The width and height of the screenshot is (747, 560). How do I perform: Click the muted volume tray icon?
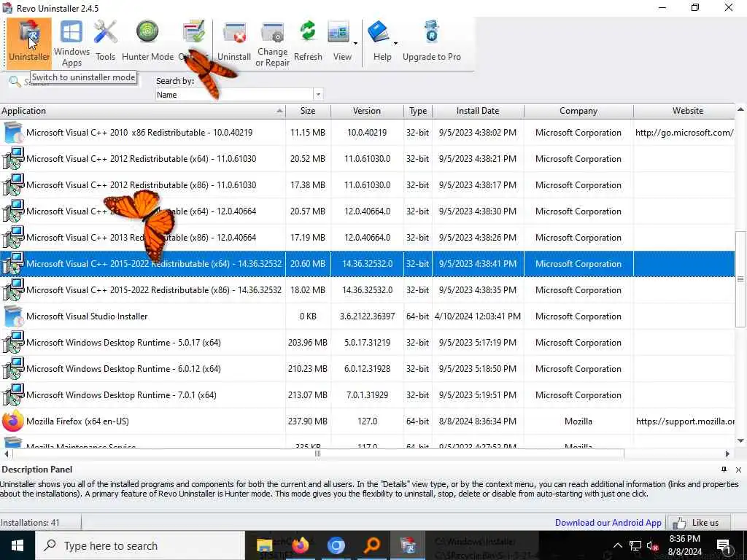coord(653,546)
